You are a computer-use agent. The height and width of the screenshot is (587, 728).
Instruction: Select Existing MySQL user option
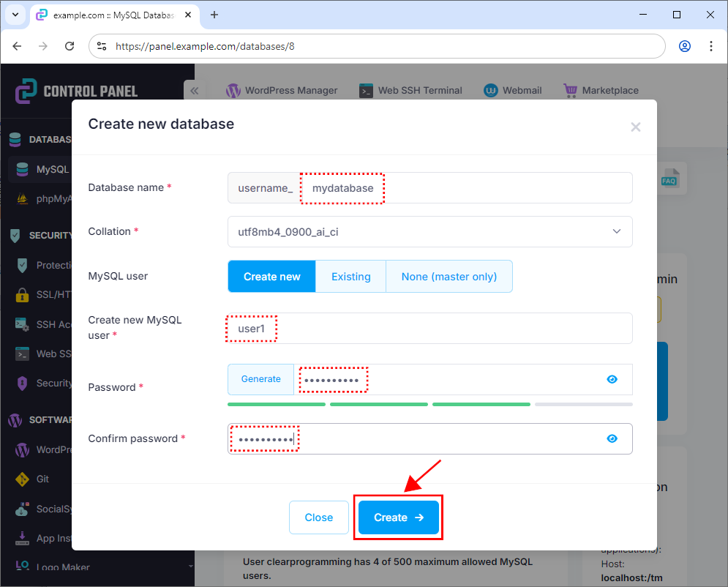tap(351, 277)
